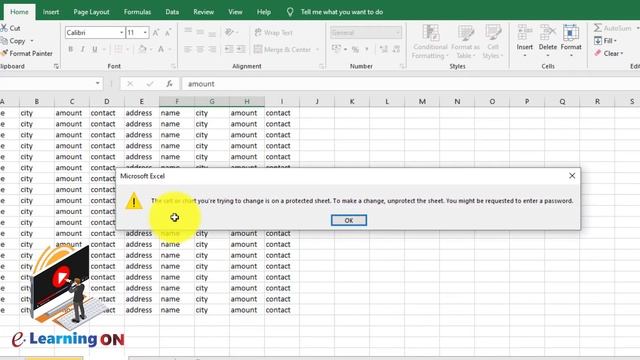Open the Help tab
This screenshot has width=640, height=360.
pos(264,12)
